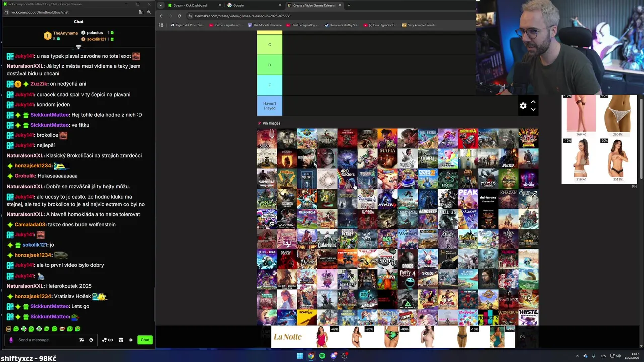This screenshot has width=644, height=362.
Task: Pick the Mafia game thumbnail
Action: pyautogui.click(x=387, y=158)
